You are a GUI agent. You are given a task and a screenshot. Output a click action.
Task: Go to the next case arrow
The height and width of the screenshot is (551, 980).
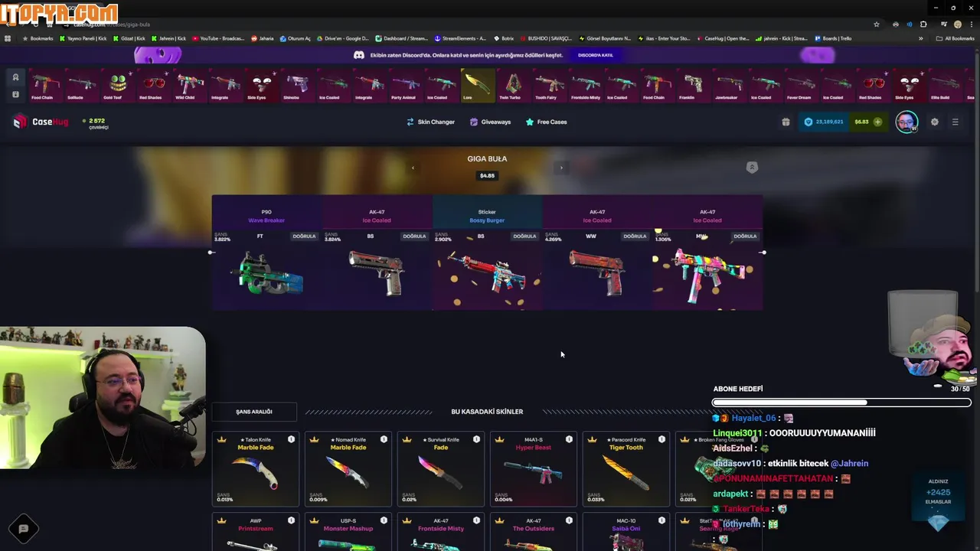561,168
